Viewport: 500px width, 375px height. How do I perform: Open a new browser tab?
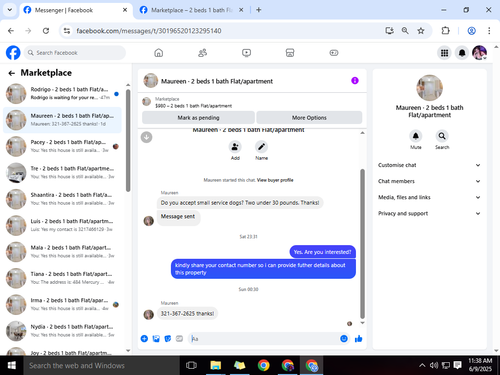(x=259, y=10)
